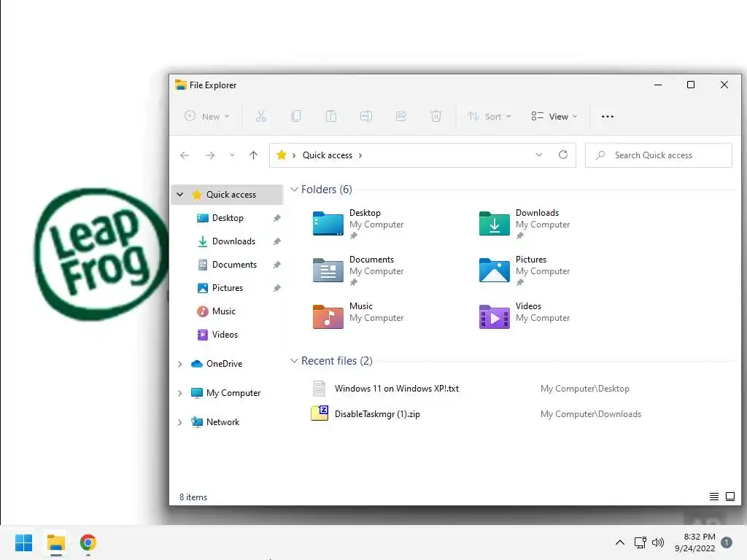Open the network tray icon
The image size is (747, 560).
[640, 542]
